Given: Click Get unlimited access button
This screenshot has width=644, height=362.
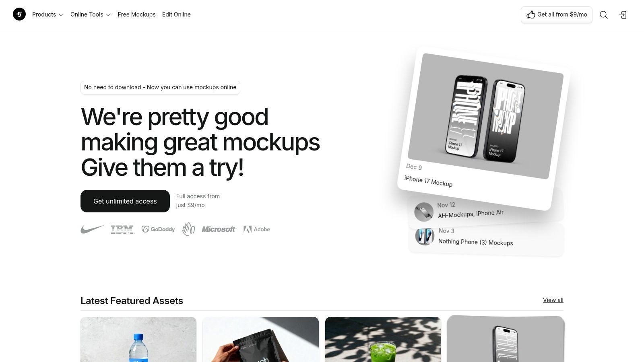Looking at the screenshot, I should tap(125, 201).
